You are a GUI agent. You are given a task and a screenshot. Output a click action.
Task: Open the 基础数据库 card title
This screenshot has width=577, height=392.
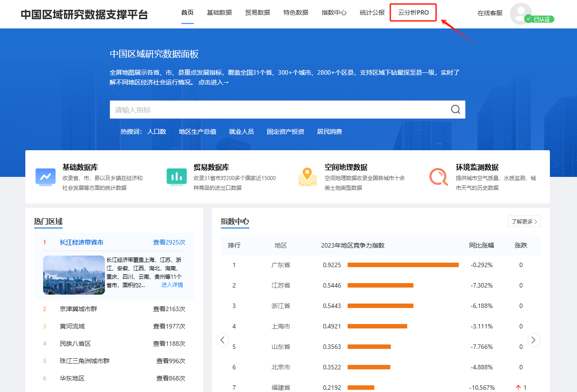[x=80, y=168]
